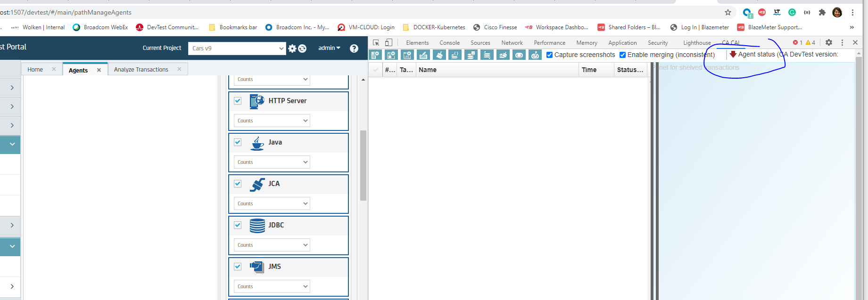The height and width of the screenshot is (300, 868).
Task: Click the bookmark star icon in address bar
Action: [728, 13]
